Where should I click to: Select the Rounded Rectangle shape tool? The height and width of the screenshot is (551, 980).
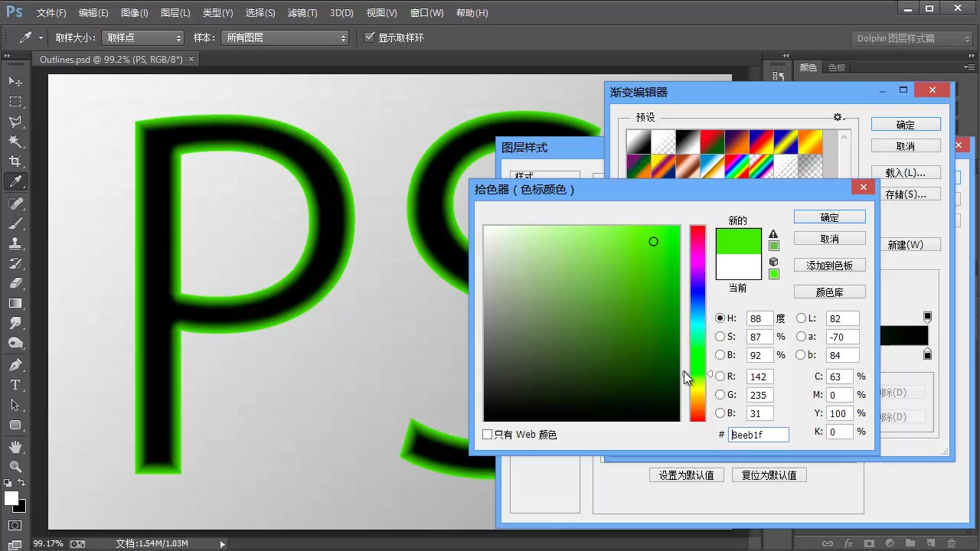pos(15,425)
